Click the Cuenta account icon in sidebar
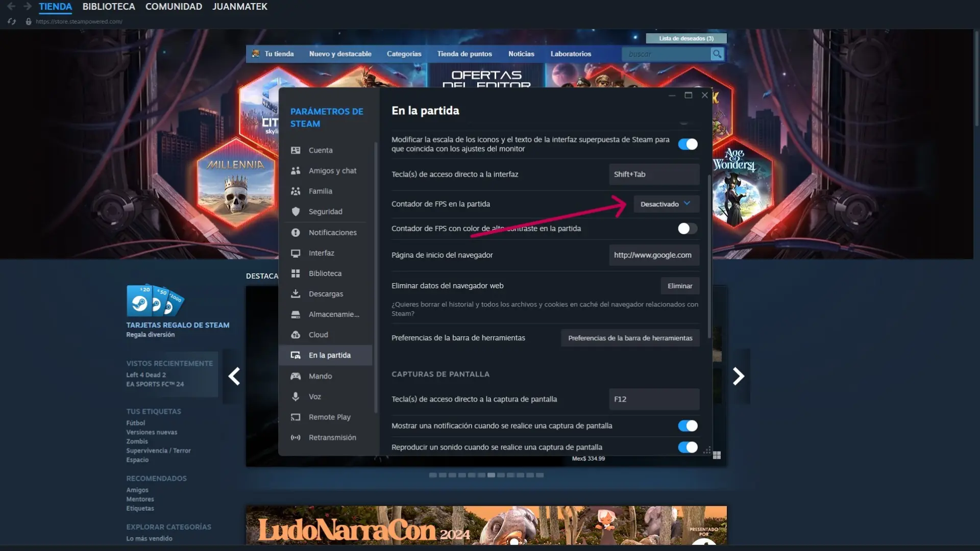This screenshot has height=551, width=980. 296,150
